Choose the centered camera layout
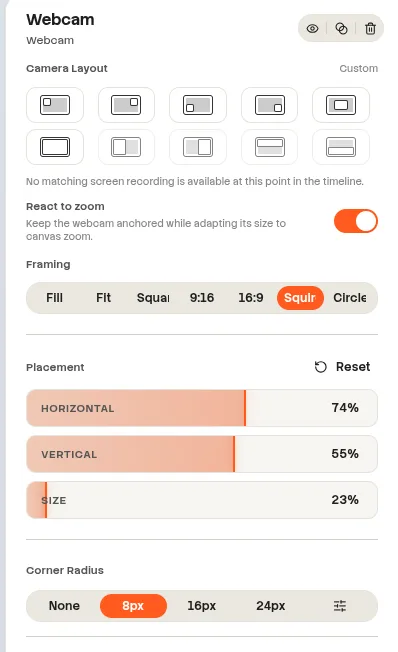398x652 pixels. [x=341, y=105]
